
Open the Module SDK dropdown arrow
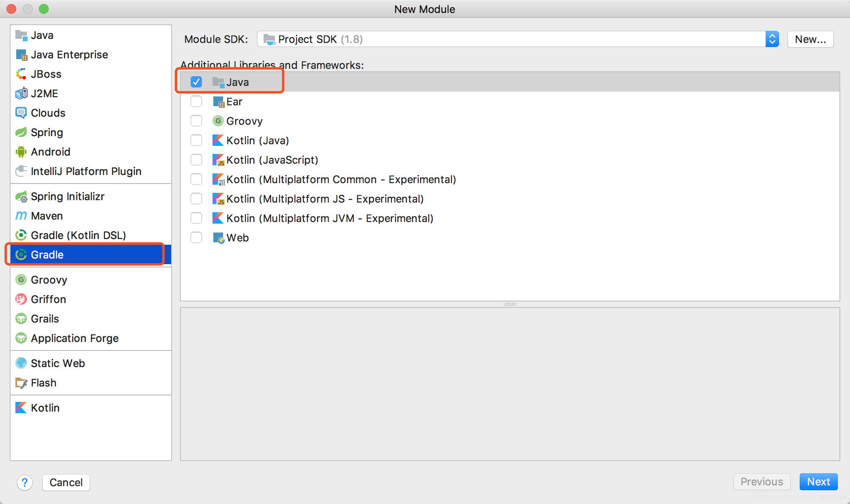tap(772, 39)
